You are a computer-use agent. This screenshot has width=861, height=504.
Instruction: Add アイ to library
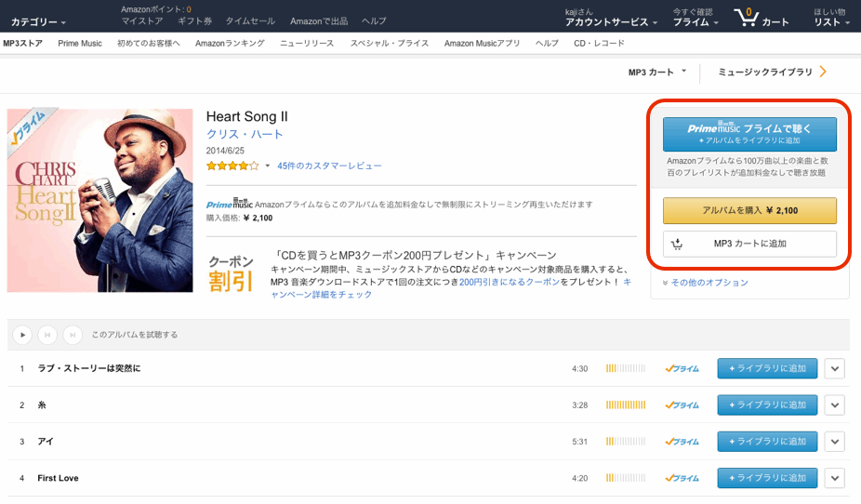tap(767, 442)
